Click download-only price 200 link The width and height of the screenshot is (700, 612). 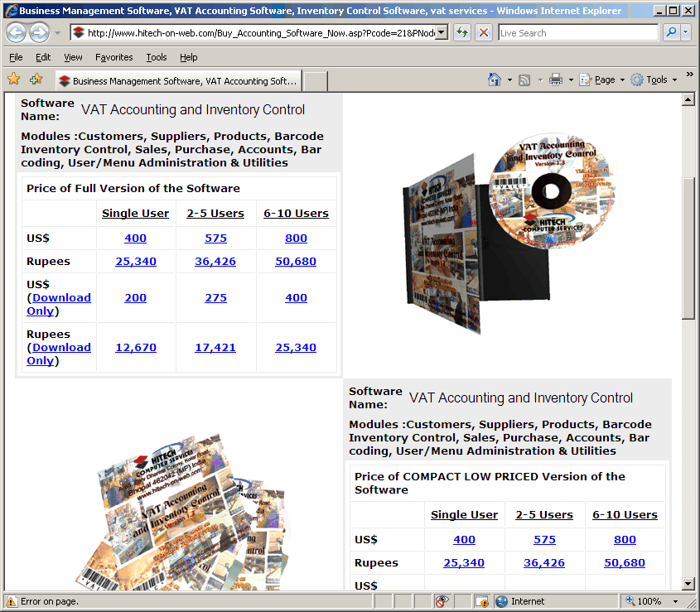tap(135, 298)
